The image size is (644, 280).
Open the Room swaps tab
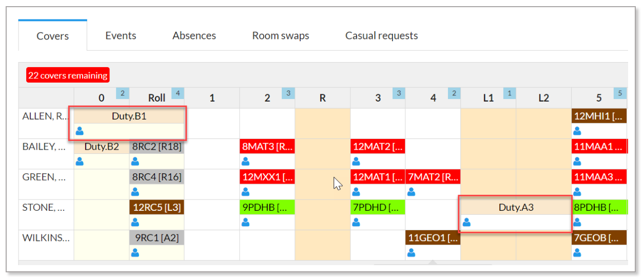(281, 36)
